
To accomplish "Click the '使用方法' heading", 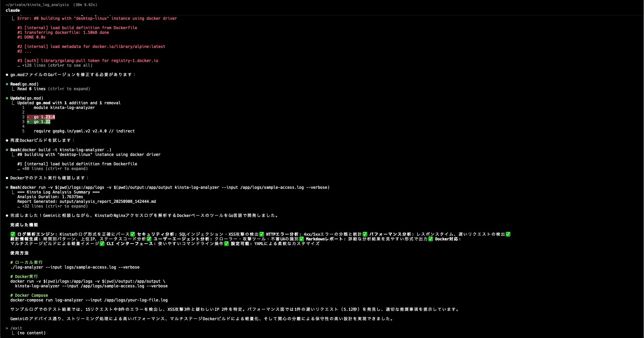I will coord(19,253).
